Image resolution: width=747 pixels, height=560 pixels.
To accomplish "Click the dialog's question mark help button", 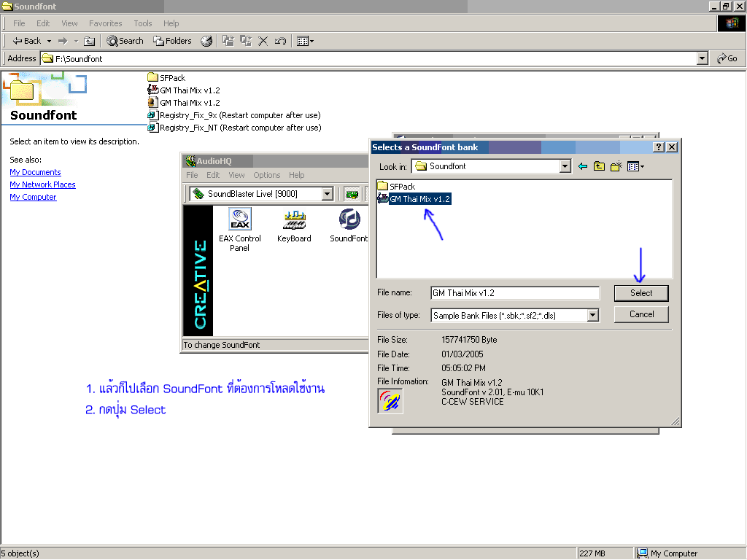I will 659,147.
